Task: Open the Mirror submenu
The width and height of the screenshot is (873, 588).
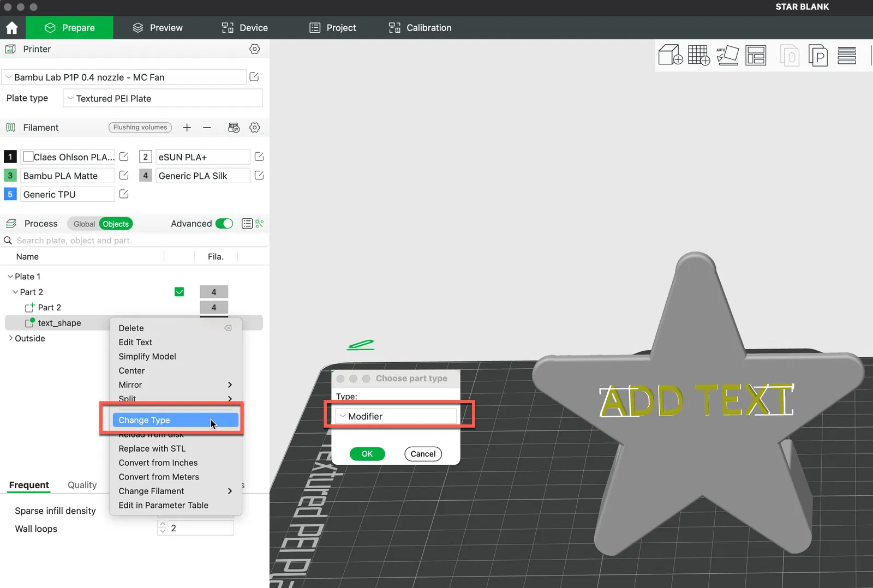Action: 176,385
